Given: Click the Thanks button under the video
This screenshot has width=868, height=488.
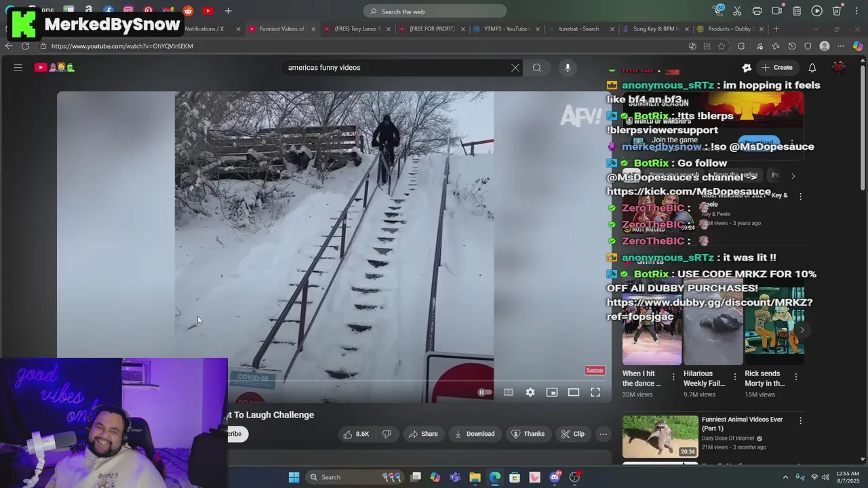Looking at the screenshot, I should click(x=528, y=434).
